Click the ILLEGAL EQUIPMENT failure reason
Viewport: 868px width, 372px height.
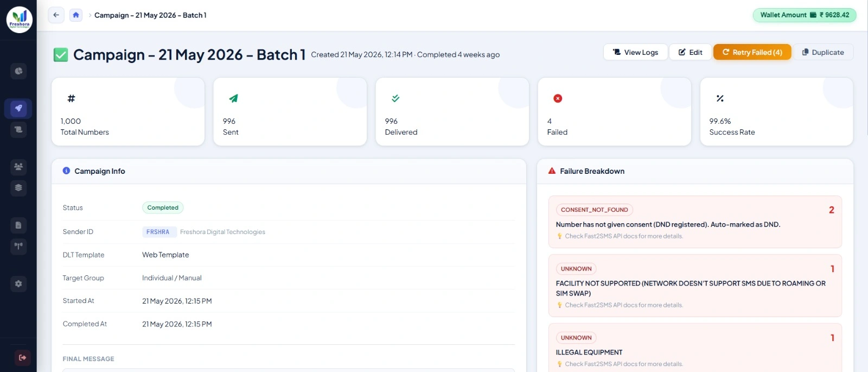[x=589, y=352]
